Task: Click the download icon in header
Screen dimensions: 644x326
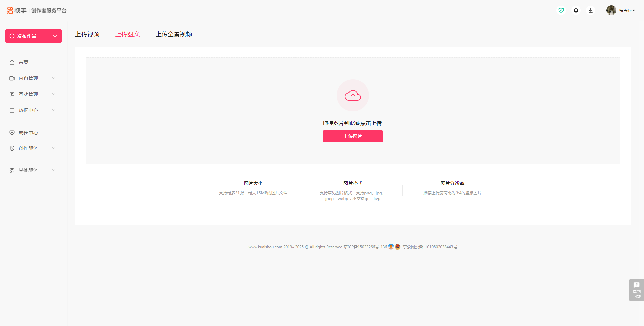Action: [x=591, y=10]
